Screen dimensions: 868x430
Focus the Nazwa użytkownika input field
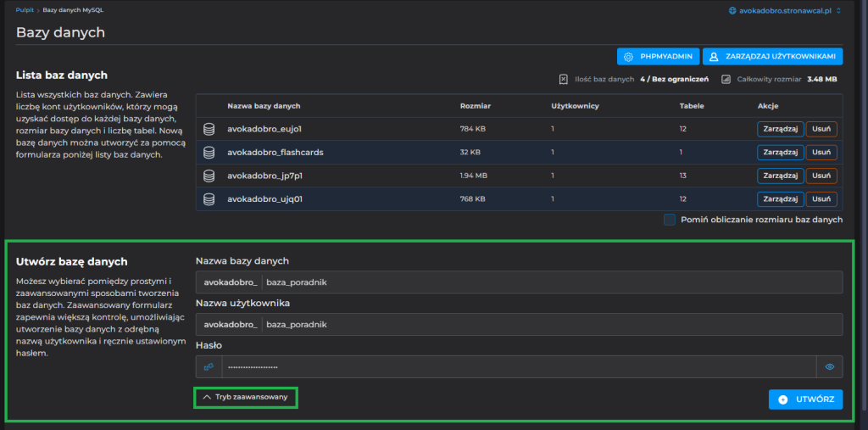(x=552, y=324)
